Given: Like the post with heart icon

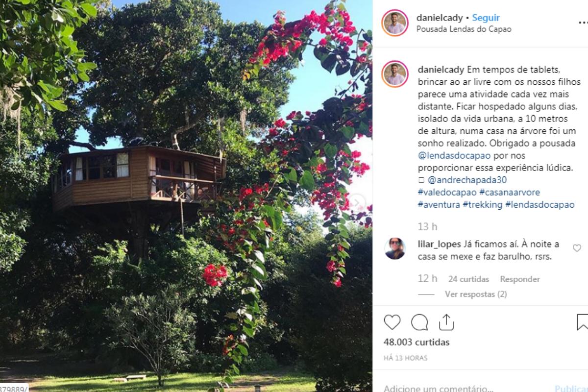Looking at the screenshot, I should point(392,322).
